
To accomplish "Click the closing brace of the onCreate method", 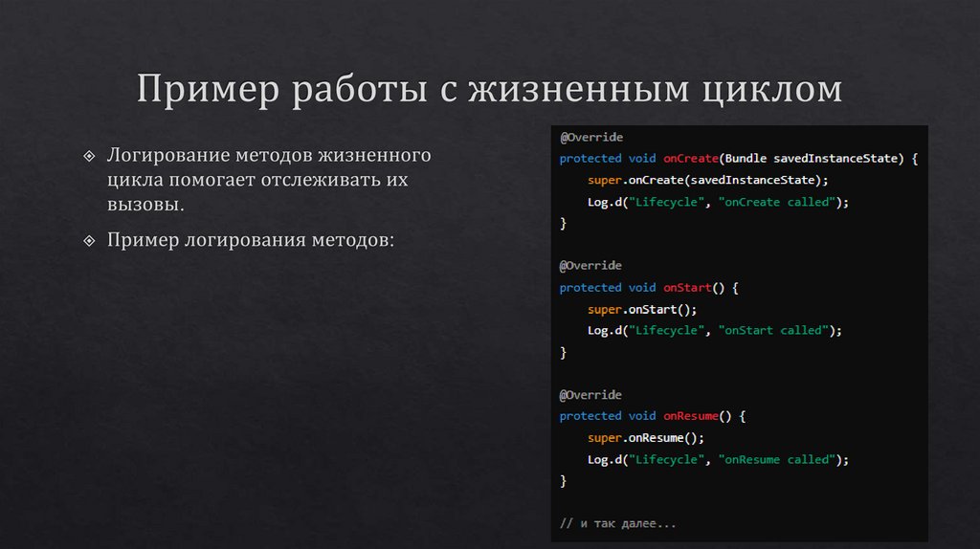I will point(563,224).
